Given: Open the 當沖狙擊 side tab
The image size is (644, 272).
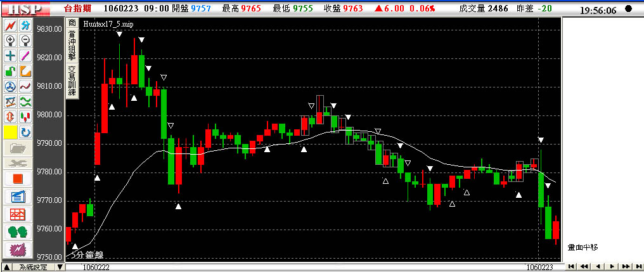Looking at the screenshot, I should (x=72, y=45).
